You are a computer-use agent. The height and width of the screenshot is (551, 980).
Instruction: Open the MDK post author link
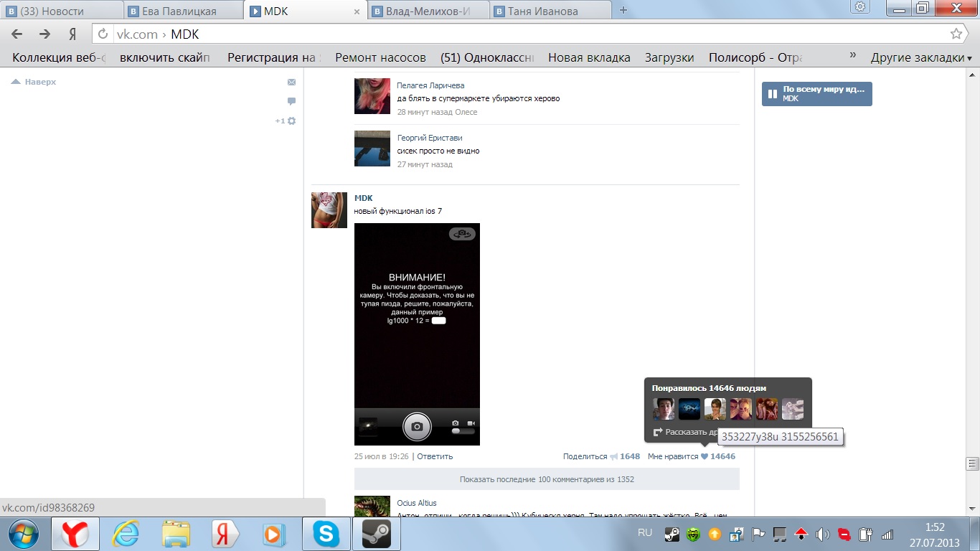coord(364,198)
